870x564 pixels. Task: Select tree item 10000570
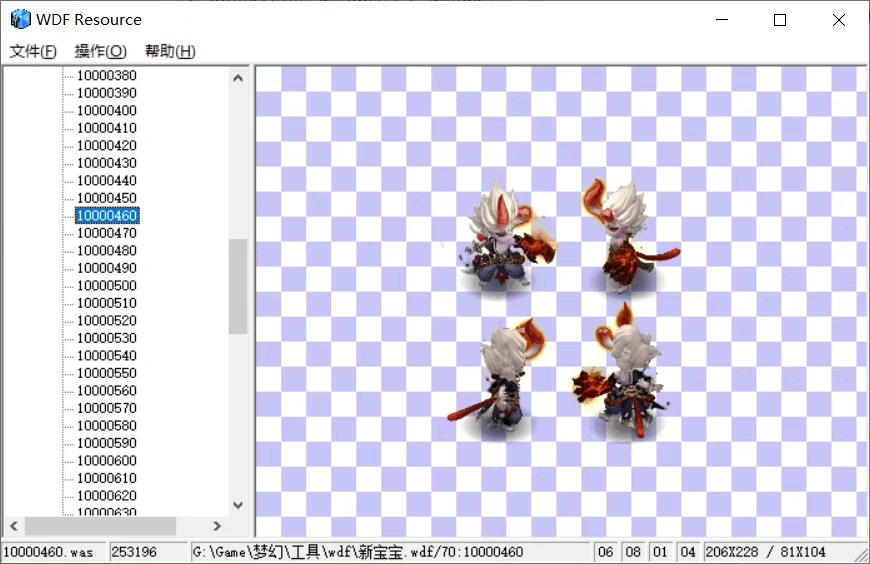coord(107,408)
